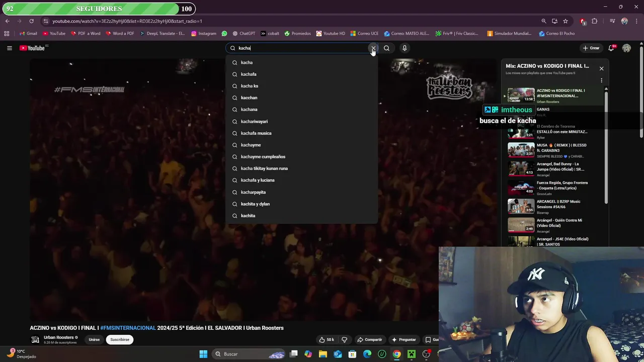The height and width of the screenshot is (362, 644).
Task: Click in the YouTube search input field
Action: tap(302, 48)
